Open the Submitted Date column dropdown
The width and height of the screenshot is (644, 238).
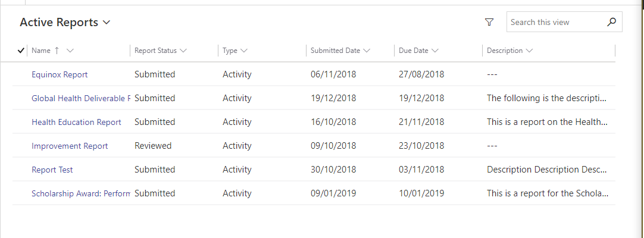click(x=340, y=51)
